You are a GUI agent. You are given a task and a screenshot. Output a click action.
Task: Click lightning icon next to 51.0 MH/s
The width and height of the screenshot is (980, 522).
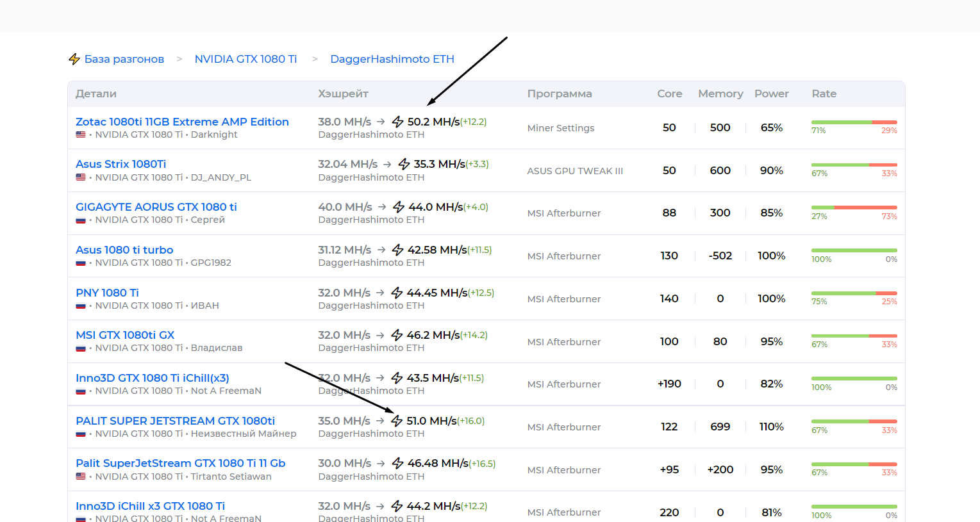click(x=397, y=421)
